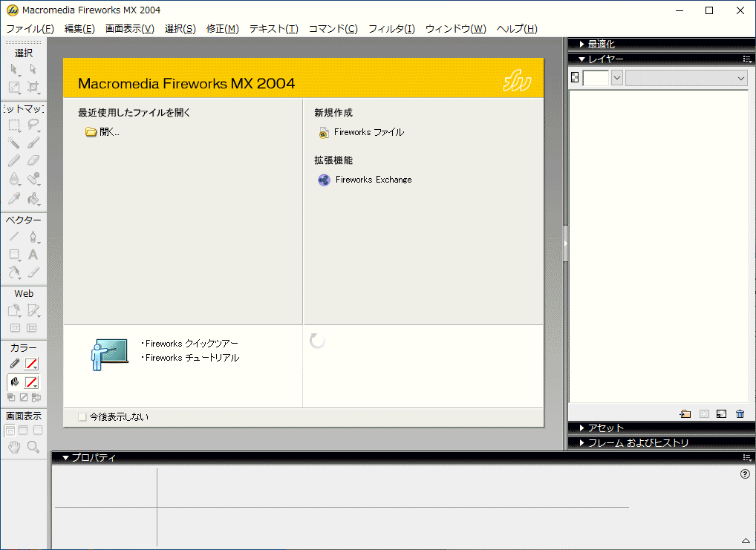Open the ファイル menu
Screen dimensions: 756x550
(30, 29)
